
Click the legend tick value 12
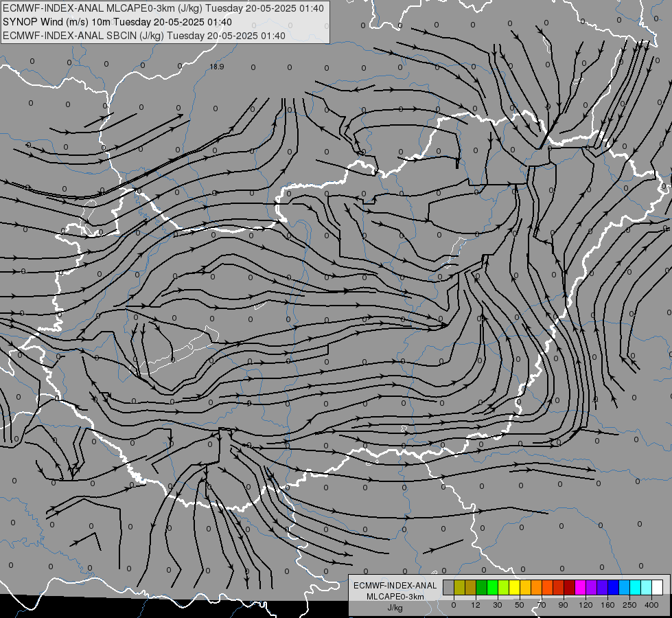pos(476,605)
